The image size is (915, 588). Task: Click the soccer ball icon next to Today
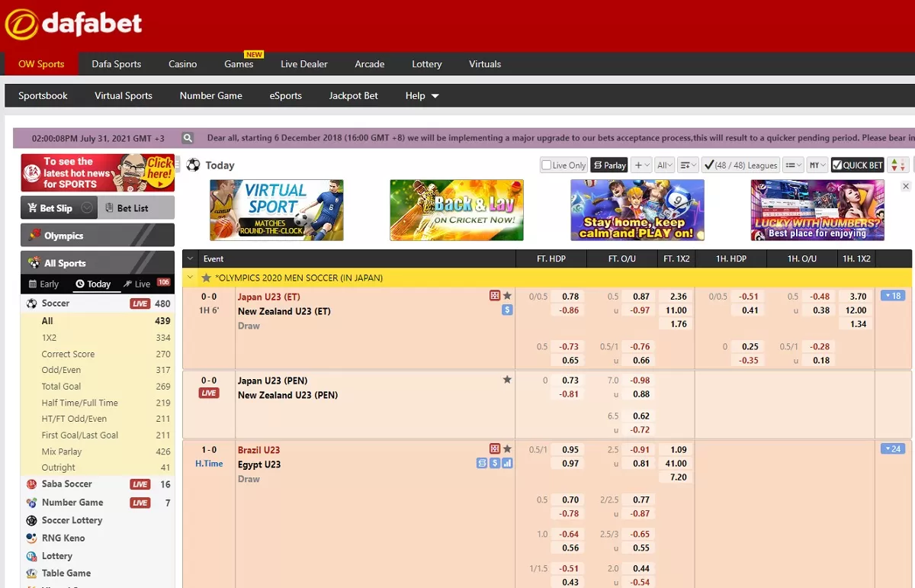(x=193, y=165)
